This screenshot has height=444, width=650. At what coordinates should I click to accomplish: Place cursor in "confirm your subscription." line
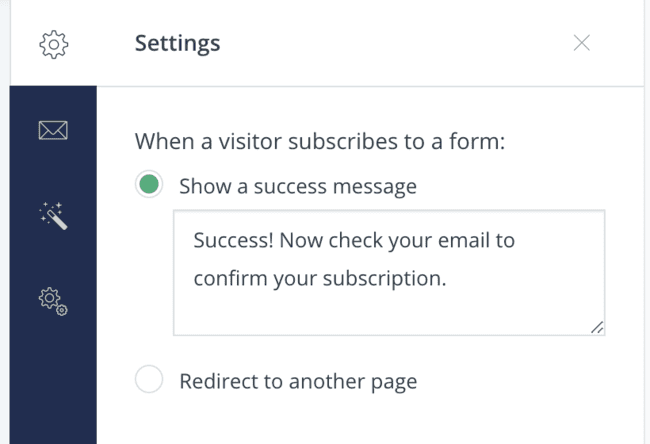pyautogui.click(x=320, y=279)
